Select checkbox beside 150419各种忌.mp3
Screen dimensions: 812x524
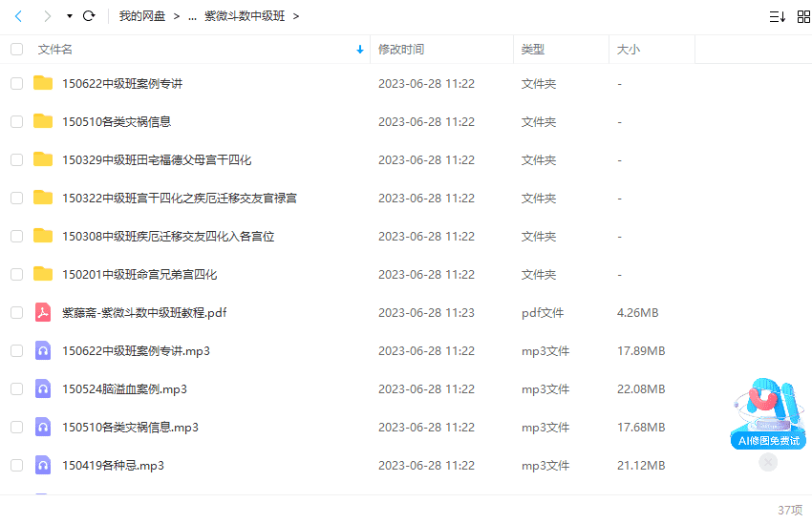pos(16,465)
